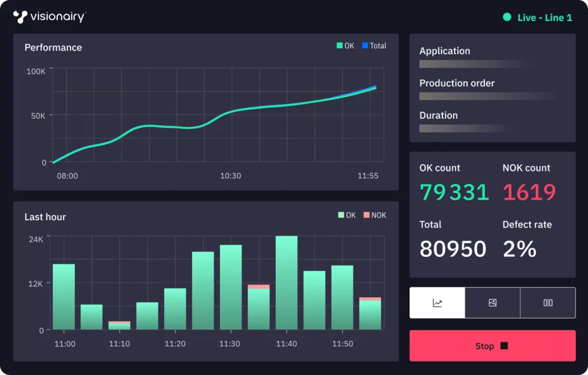Click the Defect rate heading

click(x=527, y=225)
